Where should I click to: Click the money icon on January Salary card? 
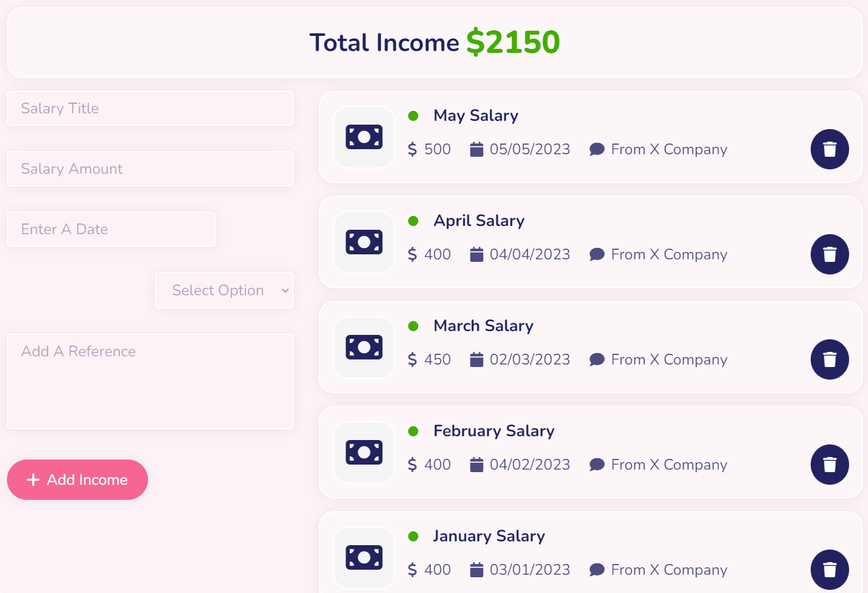[363, 557]
